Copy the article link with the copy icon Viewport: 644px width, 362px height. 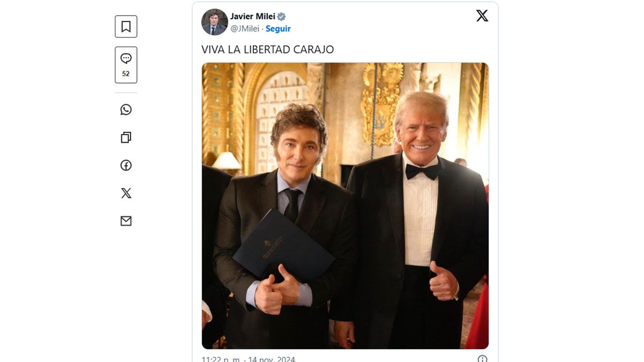tap(126, 138)
